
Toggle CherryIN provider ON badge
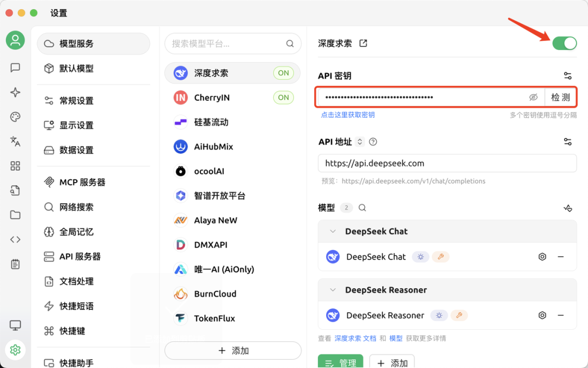coord(283,97)
